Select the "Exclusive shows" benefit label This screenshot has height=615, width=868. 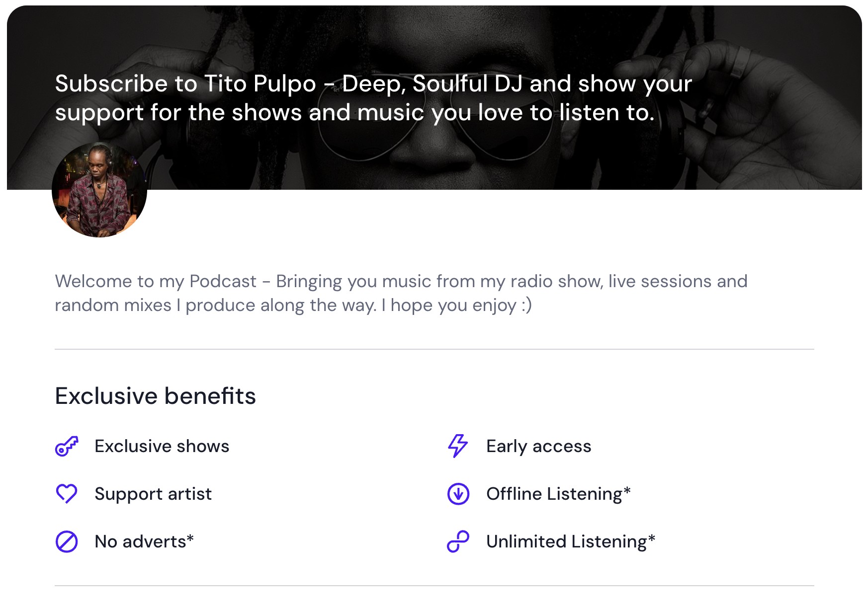tap(162, 446)
